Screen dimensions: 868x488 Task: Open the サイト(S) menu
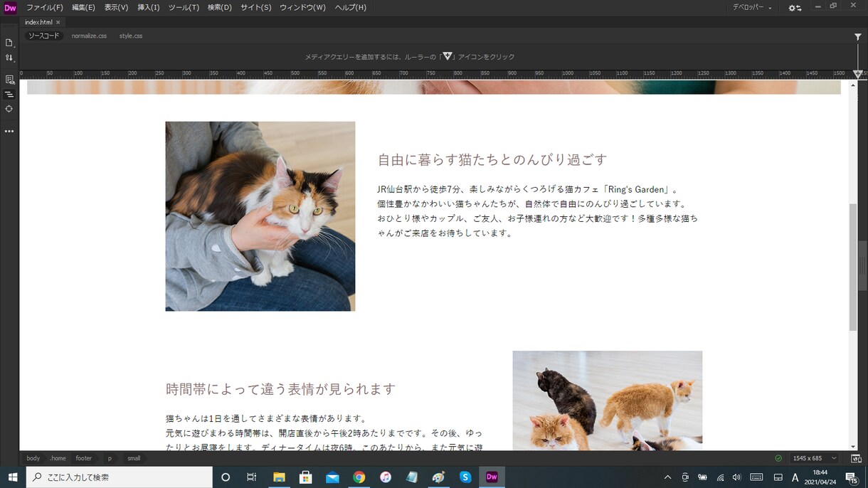point(255,7)
